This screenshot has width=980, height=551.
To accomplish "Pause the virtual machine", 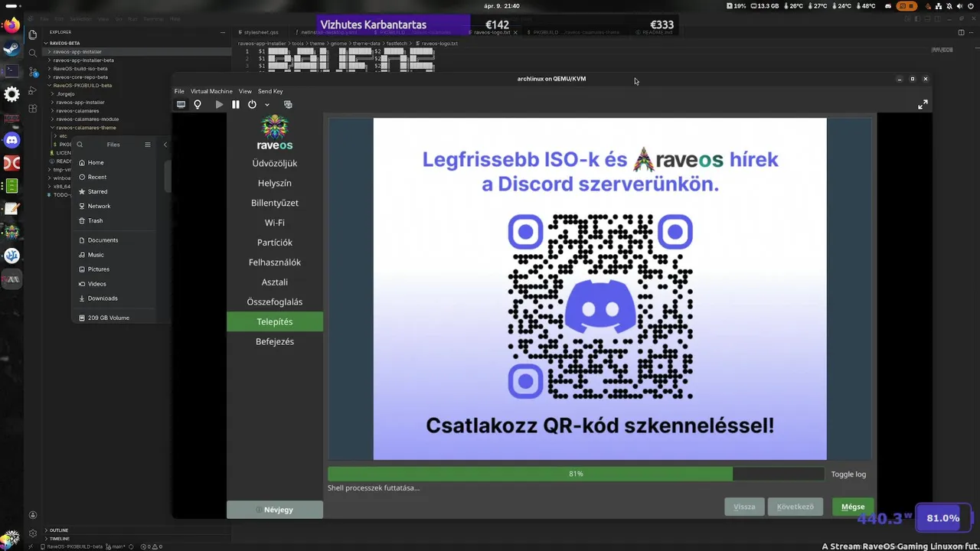I will tap(236, 104).
